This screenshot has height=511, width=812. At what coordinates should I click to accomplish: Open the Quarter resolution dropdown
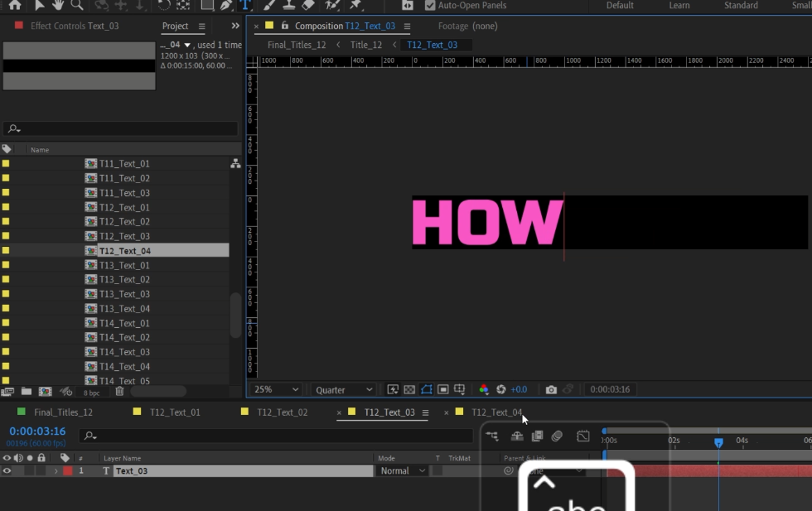tap(343, 389)
